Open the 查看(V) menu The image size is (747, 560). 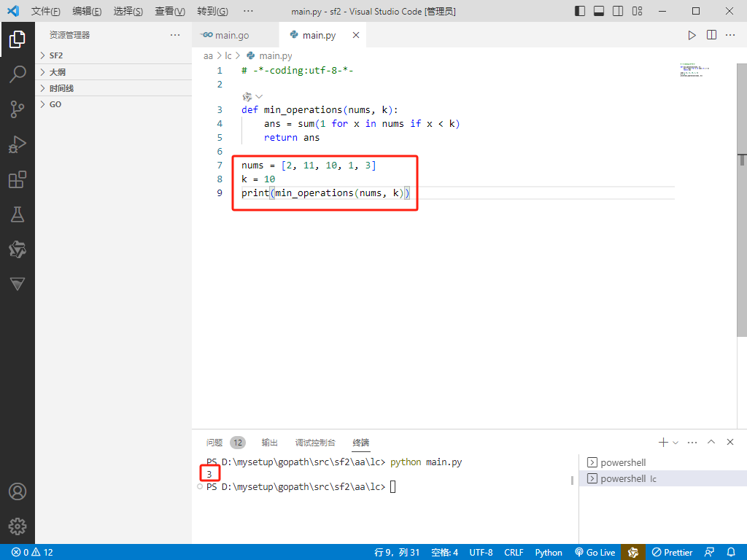(170, 11)
